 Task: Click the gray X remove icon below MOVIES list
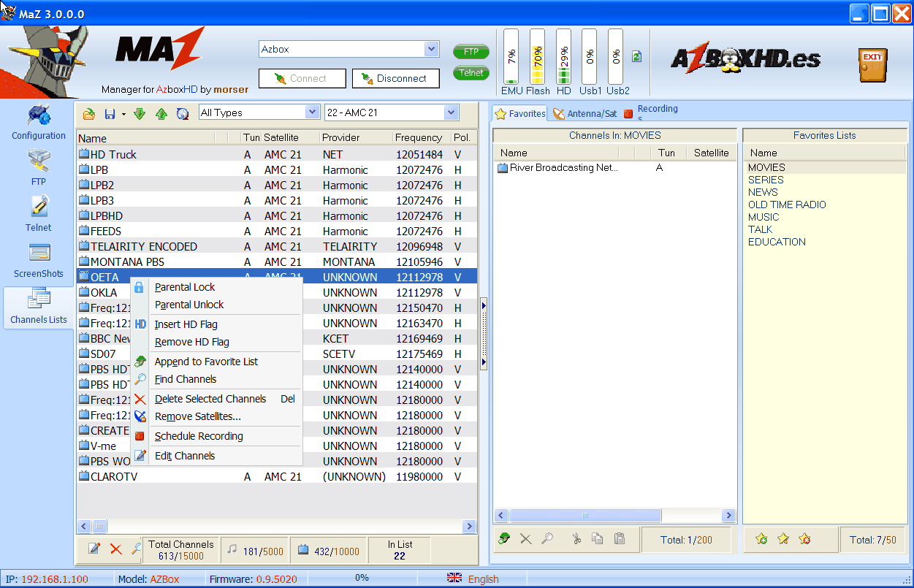click(525, 539)
